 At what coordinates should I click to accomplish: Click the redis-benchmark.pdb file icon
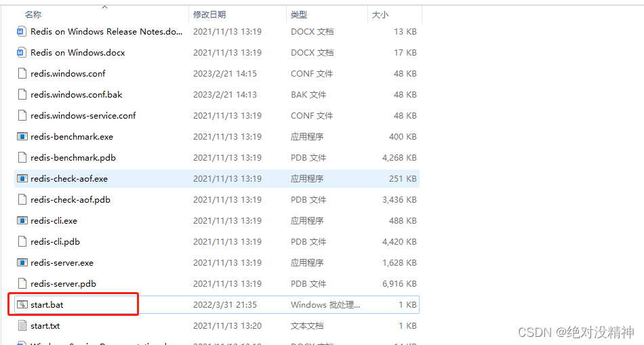click(22, 158)
